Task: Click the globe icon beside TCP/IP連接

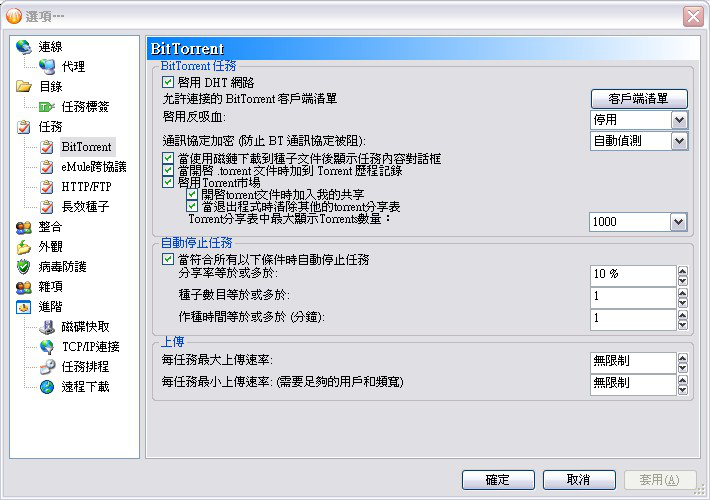Action: point(47,347)
